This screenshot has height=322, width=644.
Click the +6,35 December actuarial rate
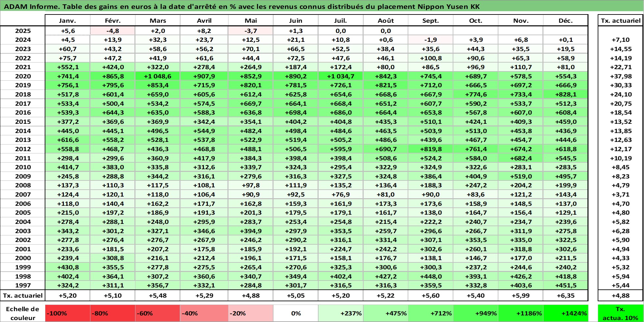[565, 295]
